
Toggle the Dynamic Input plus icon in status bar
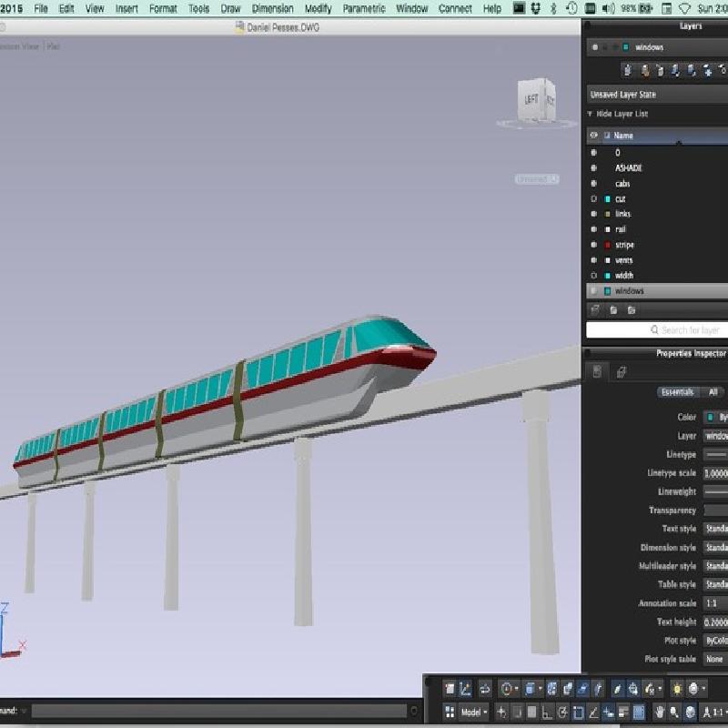[608, 712]
